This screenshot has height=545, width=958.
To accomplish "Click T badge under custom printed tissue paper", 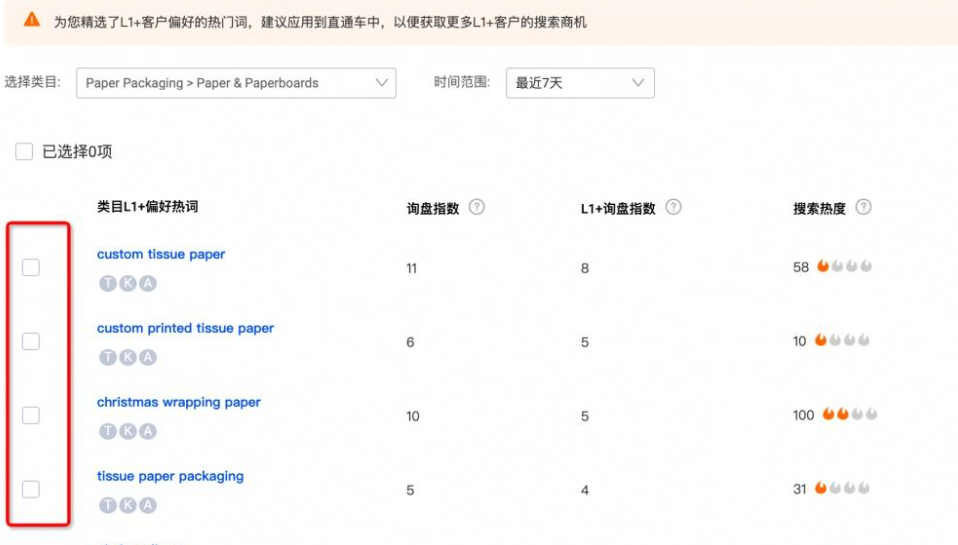I will [x=108, y=357].
